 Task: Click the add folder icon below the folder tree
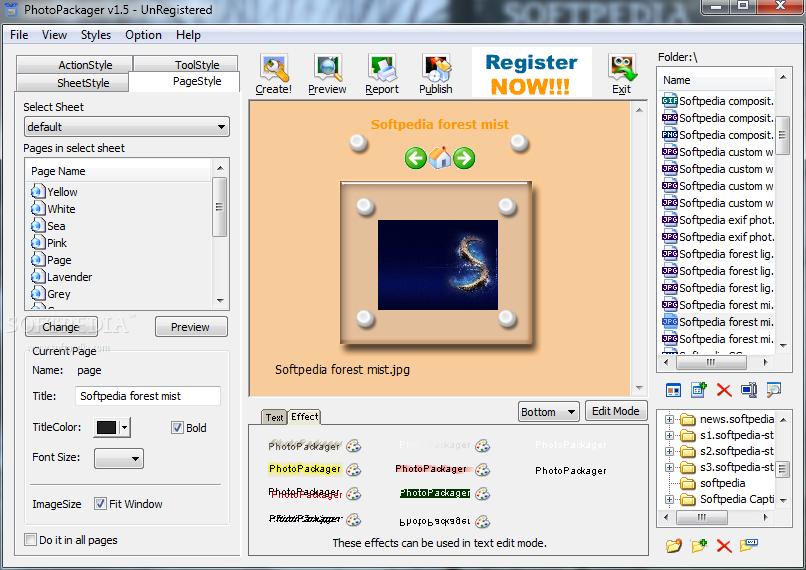[699, 545]
